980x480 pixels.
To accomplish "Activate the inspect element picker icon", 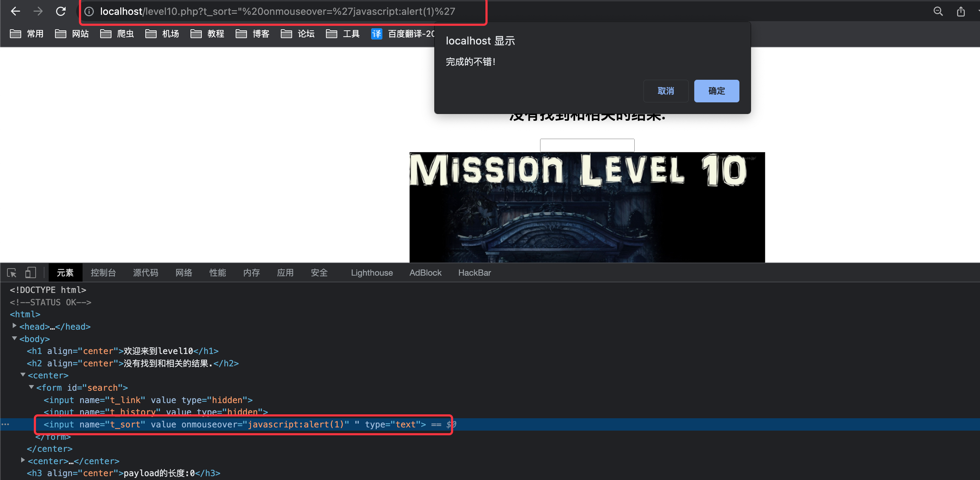I will coord(11,272).
